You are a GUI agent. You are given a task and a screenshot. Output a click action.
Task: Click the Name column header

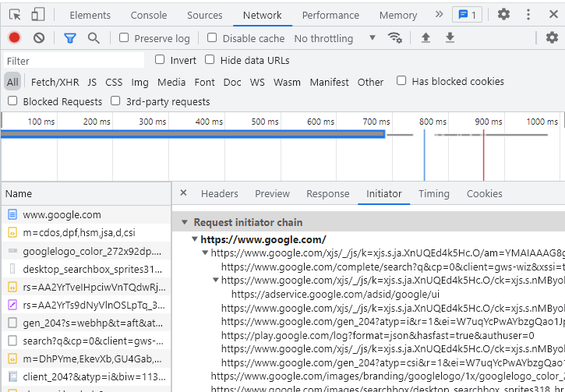tap(87, 194)
